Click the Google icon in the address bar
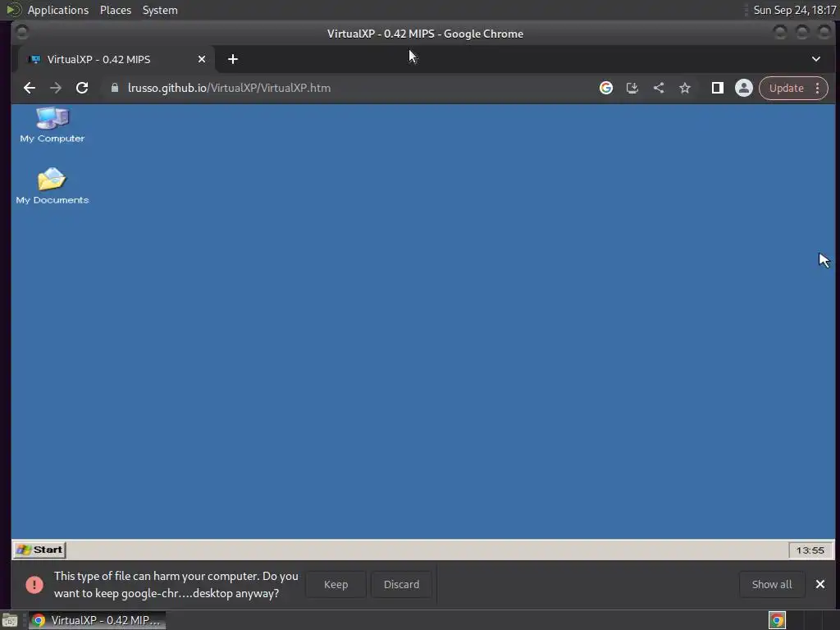The height and width of the screenshot is (630, 840). point(606,88)
